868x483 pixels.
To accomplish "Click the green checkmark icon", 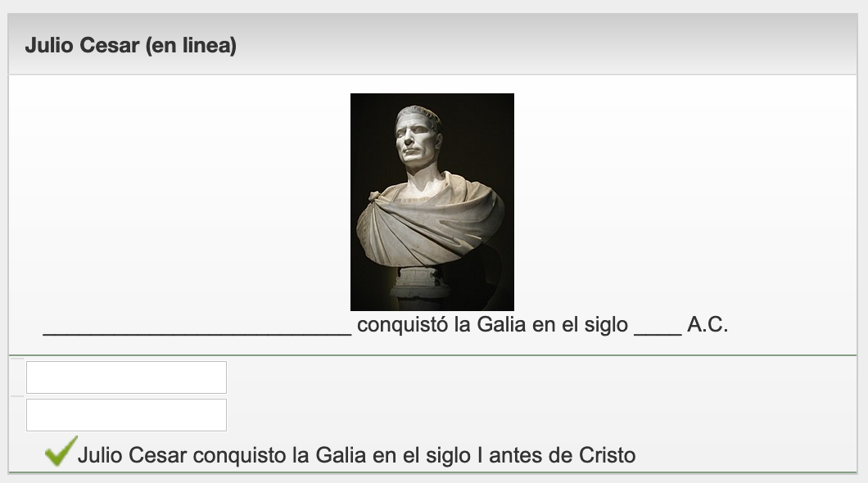I will pyautogui.click(x=61, y=451).
